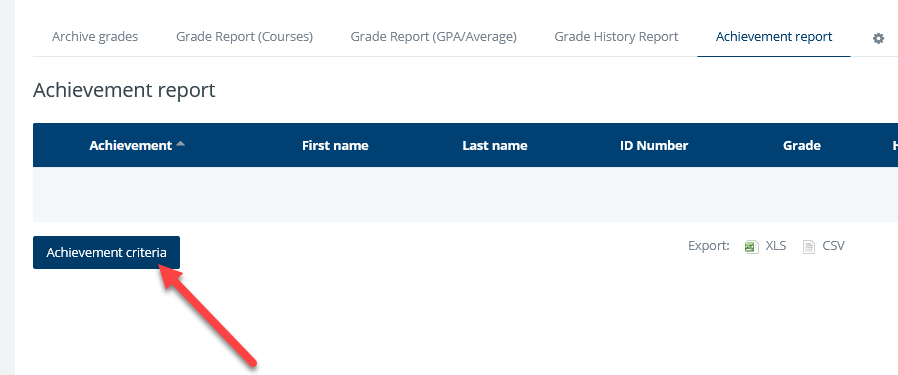Click the CSV document file icon

coord(809,247)
